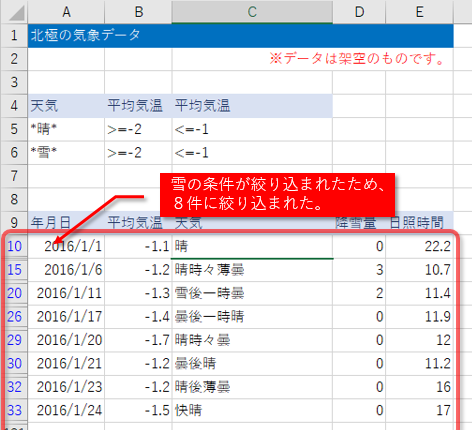Select row 1 header

14,35
